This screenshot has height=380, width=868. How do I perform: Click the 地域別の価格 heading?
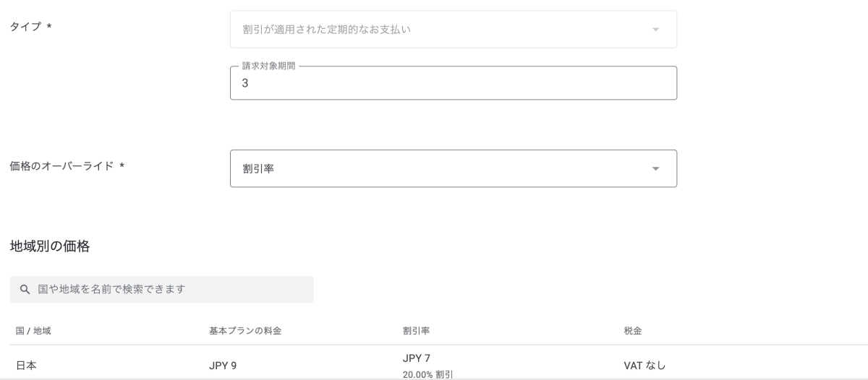point(50,246)
